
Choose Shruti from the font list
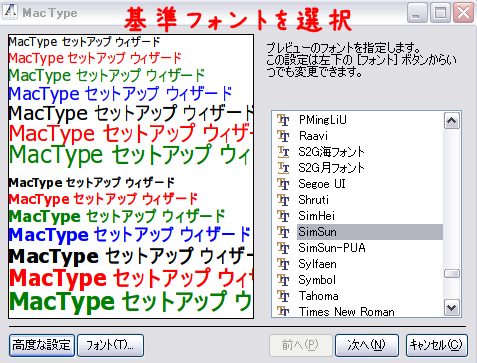coord(314,200)
